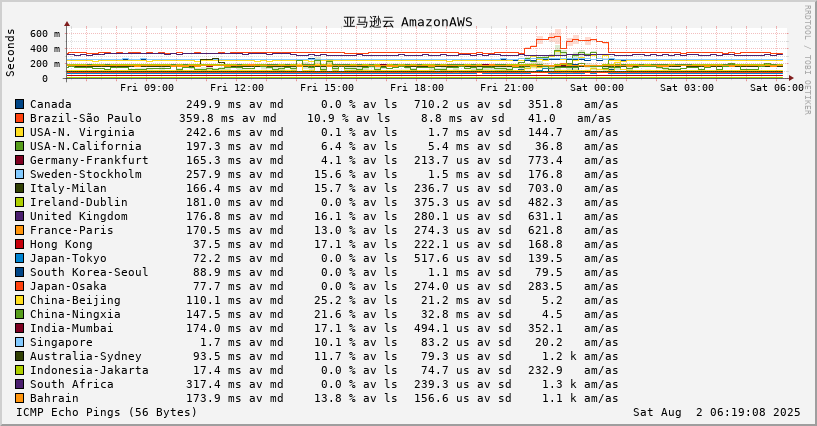Screen dimensions: 817x426
Task: Click the 'Japan-Tokyo' legend name
Action: (x=68, y=258)
